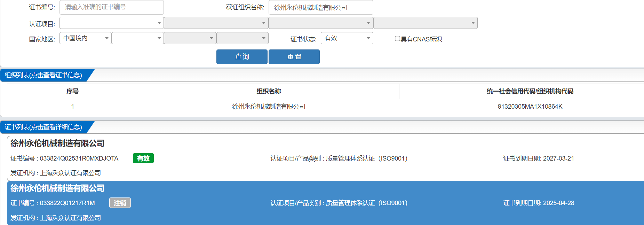Open the fourth 国家地区 dropdown
Image resolution: width=644 pixels, height=225 pixels.
(x=243, y=38)
